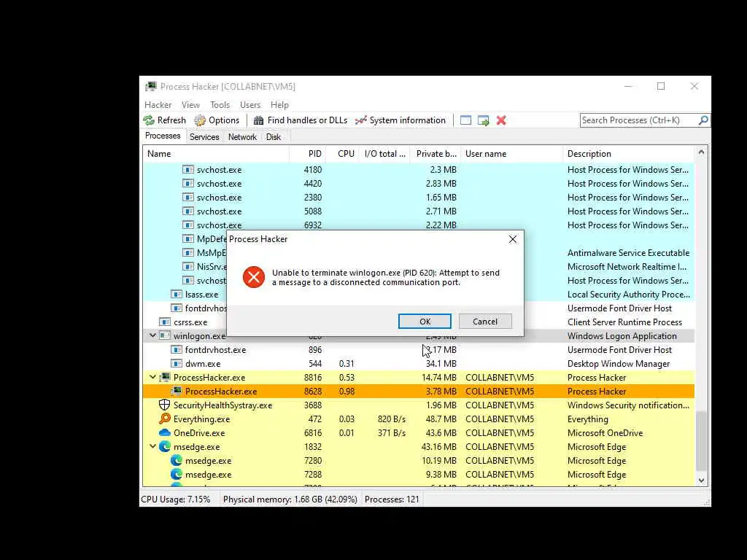Click the SecurityHealthSystray.exe shield icon
The image size is (747, 560).
(164, 405)
